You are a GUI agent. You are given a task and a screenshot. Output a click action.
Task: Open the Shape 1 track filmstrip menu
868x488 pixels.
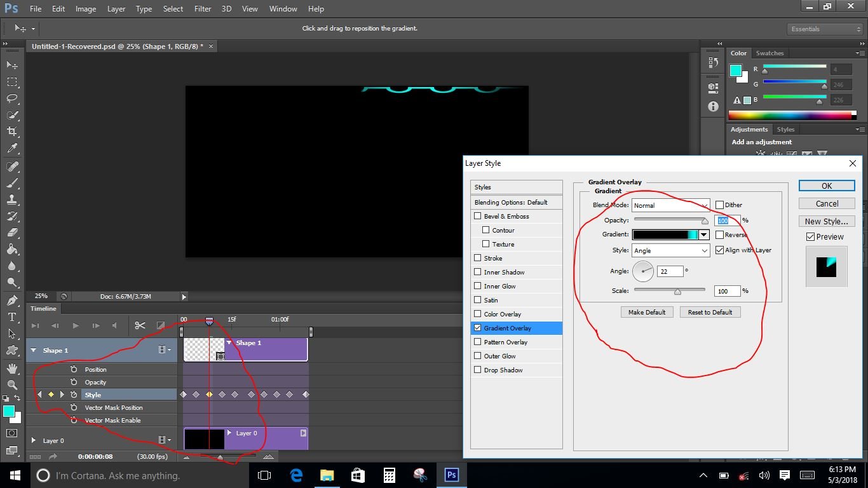165,350
